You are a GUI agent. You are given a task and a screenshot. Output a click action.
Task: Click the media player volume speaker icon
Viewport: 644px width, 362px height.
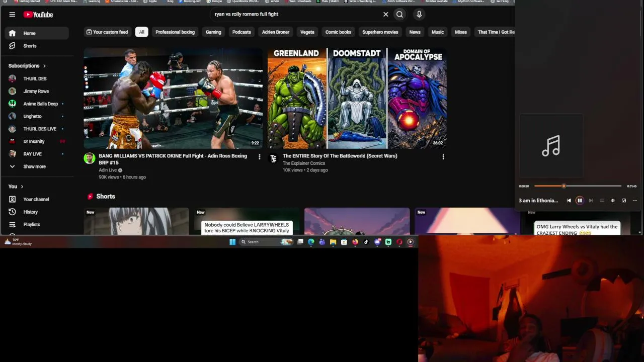tap(613, 201)
